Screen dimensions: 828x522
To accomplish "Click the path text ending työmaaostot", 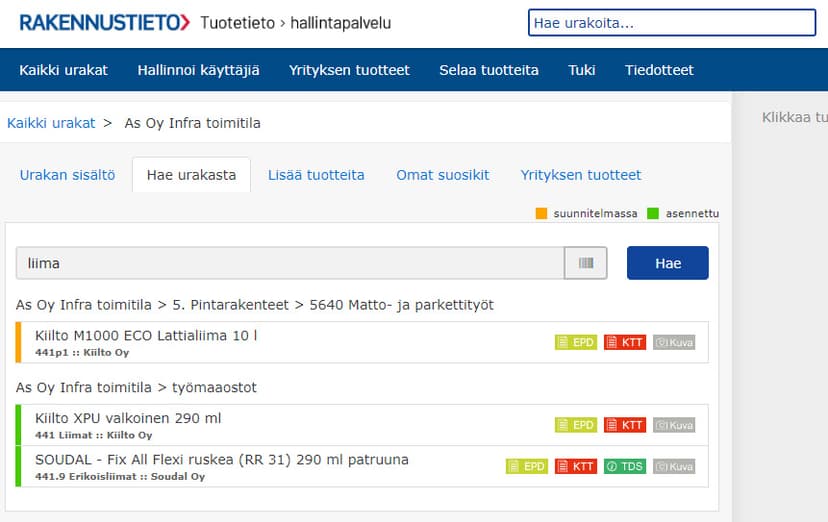I will pyautogui.click(x=136, y=387).
